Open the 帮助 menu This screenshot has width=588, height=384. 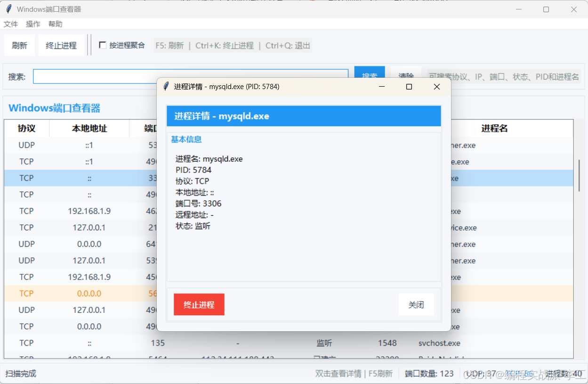pos(55,24)
